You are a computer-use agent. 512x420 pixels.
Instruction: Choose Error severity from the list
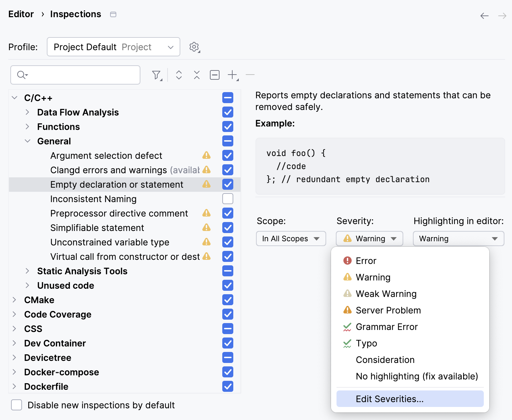tap(366, 261)
